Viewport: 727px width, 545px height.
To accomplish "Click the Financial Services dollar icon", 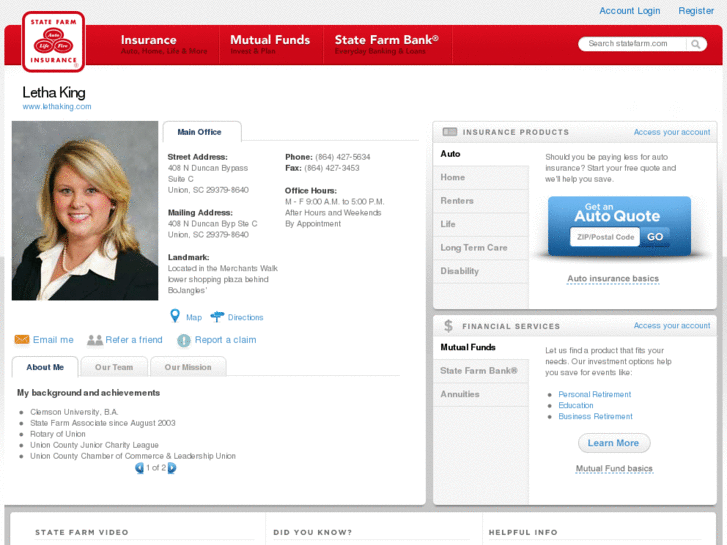I will (x=448, y=326).
